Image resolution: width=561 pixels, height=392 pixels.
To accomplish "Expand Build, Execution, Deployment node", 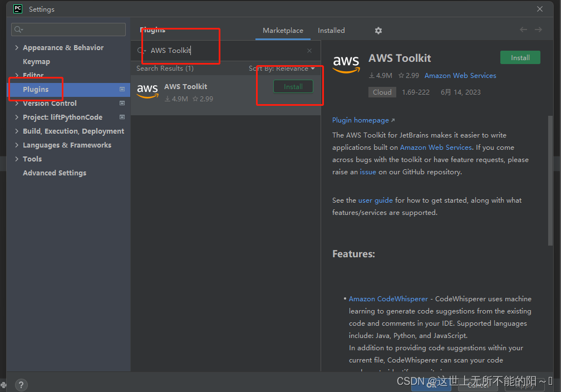I will (17, 131).
